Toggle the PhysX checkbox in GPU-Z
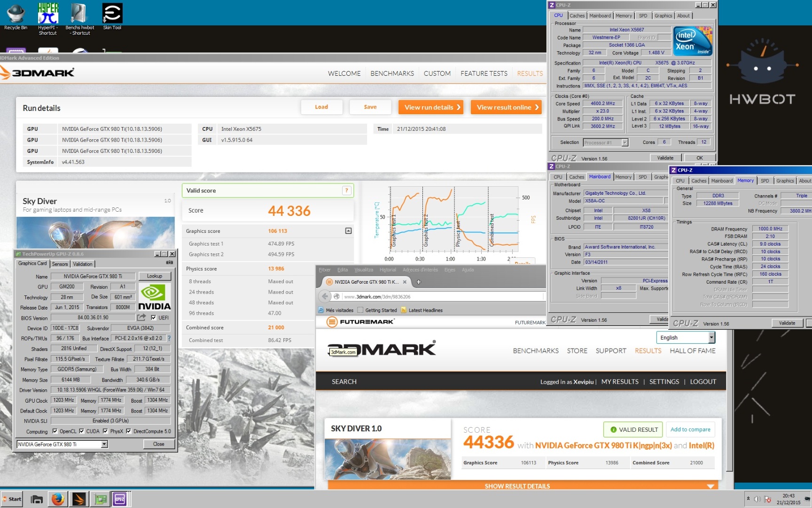Screen dimensions: 812x508 (x=105, y=431)
